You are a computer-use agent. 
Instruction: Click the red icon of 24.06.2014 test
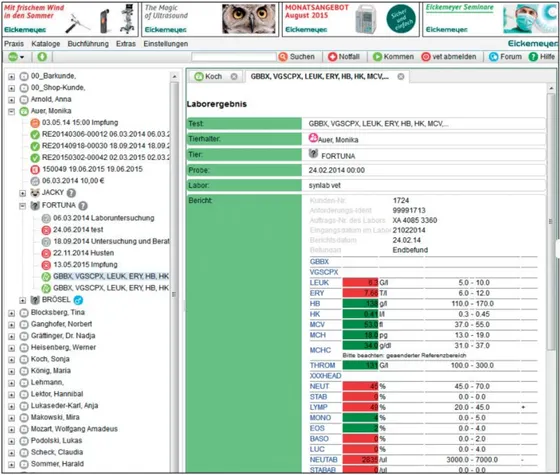point(46,230)
